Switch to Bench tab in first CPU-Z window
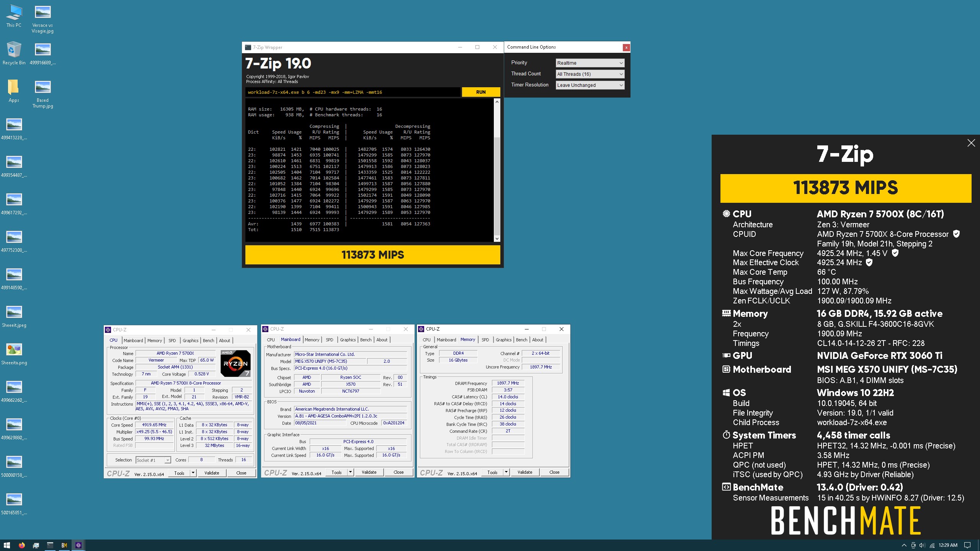The width and height of the screenshot is (980, 551). (x=209, y=341)
